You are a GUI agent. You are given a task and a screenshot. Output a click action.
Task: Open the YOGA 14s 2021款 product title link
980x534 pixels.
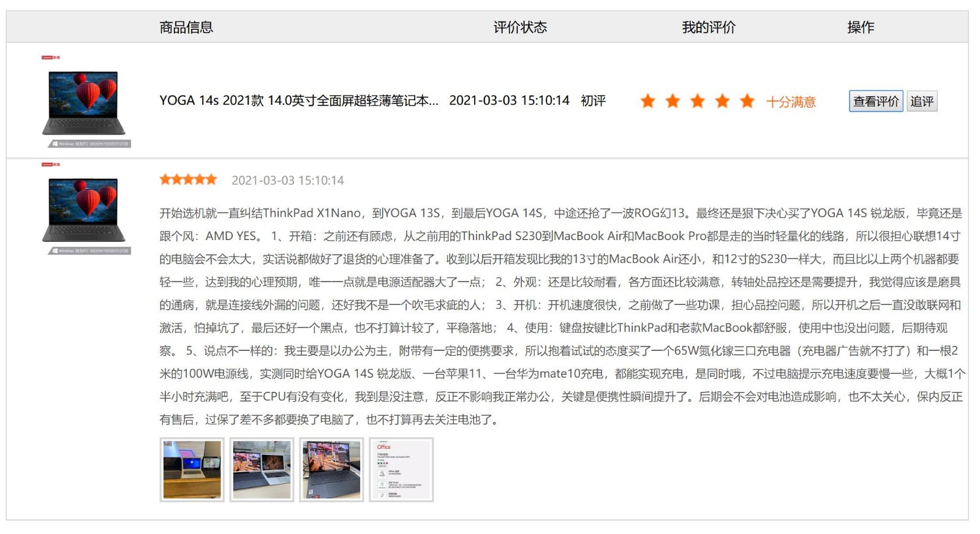299,100
